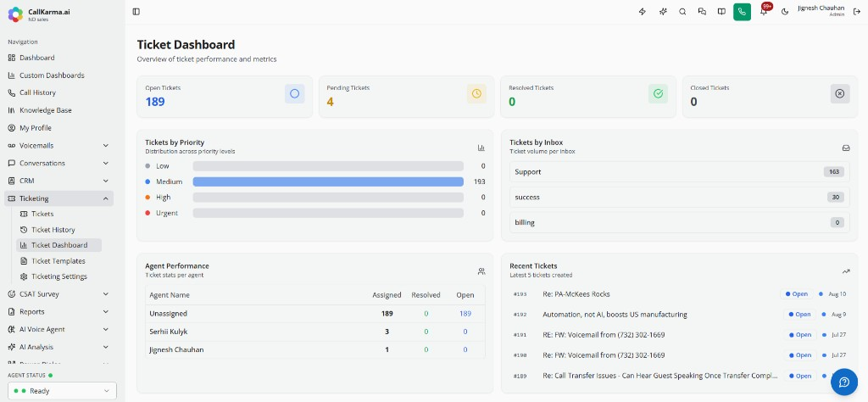This screenshot has width=868, height=402.
Task: Collapse the Ticketing menu chevron
Action: tap(106, 198)
